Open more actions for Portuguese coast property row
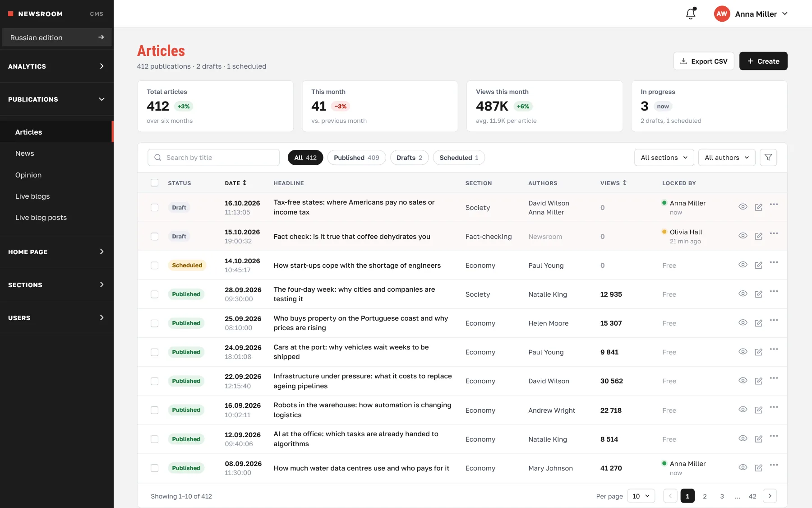Image resolution: width=812 pixels, height=508 pixels. tap(774, 320)
